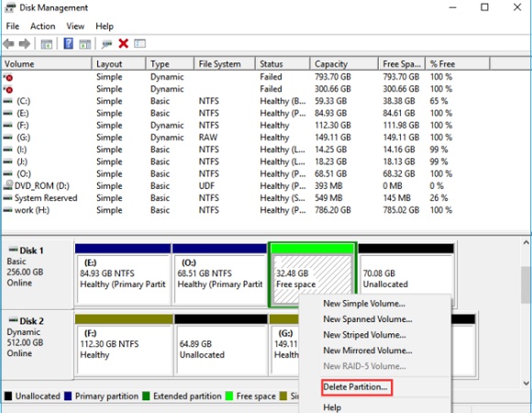Viewport: 532px width, 413px height.
Task: Click the blue Primary partition legend swatch
Action: coord(68,396)
